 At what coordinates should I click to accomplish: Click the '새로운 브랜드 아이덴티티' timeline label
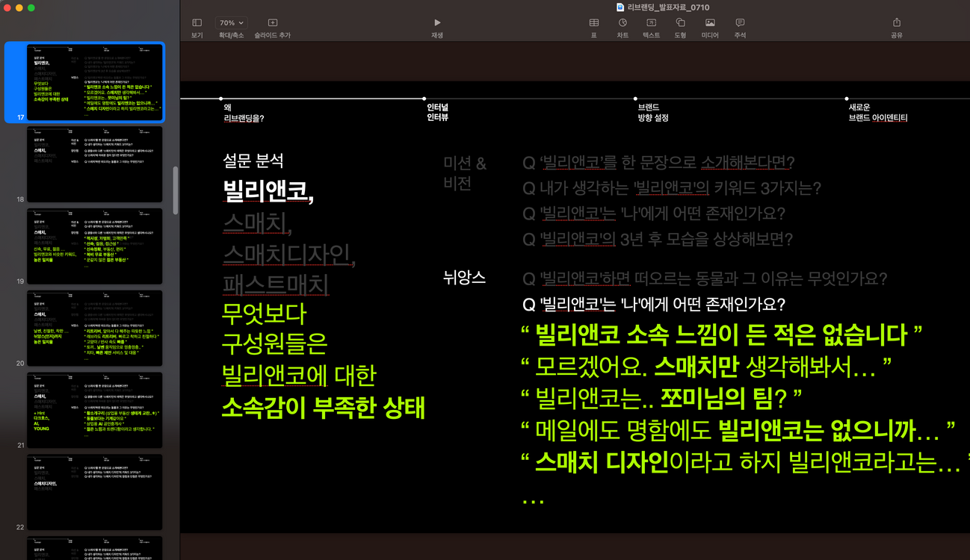878,113
